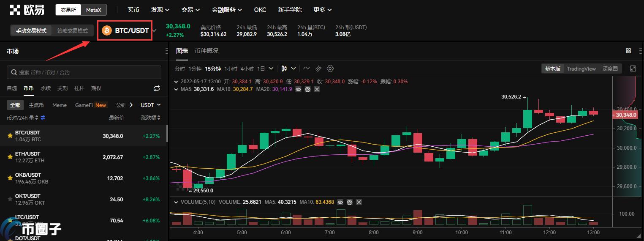Toggle favorite star for ETH/USDT row

[10, 157]
